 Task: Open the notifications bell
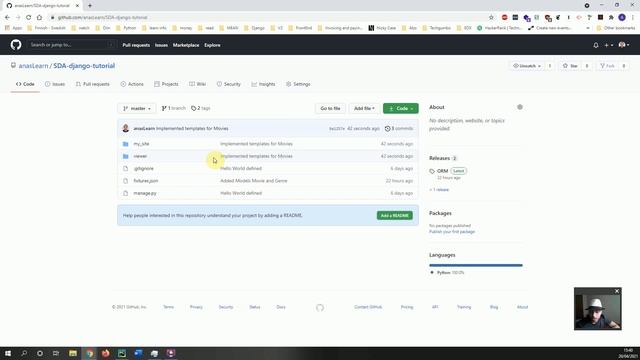click(x=596, y=45)
